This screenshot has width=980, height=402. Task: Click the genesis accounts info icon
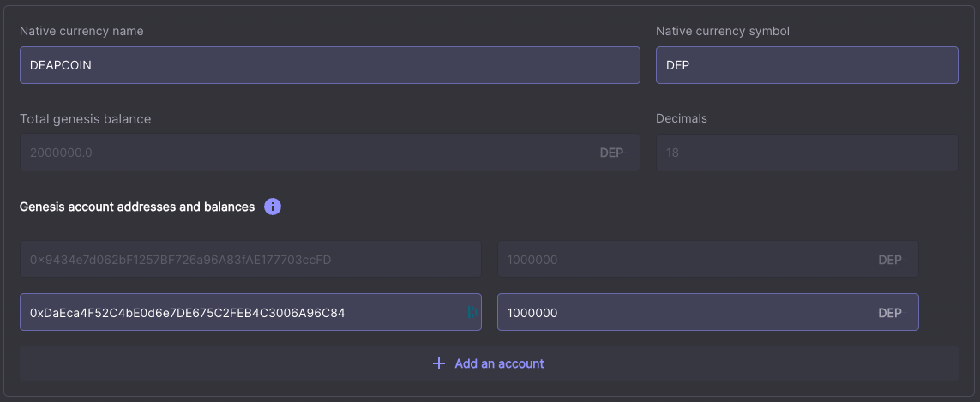tap(273, 207)
